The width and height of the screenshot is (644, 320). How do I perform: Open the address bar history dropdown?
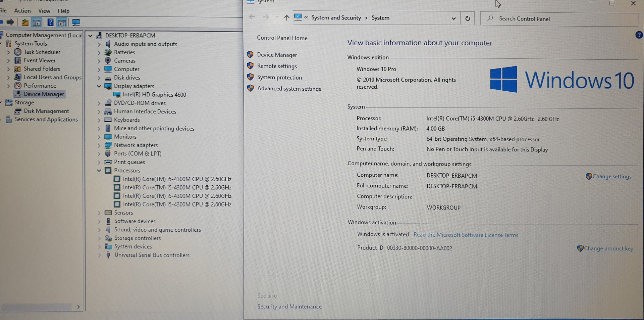pos(453,18)
